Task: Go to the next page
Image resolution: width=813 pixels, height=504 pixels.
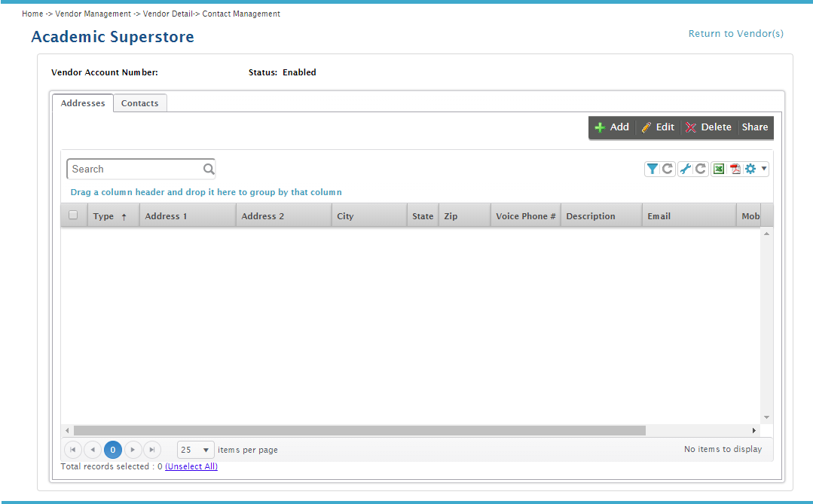Action: point(133,450)
